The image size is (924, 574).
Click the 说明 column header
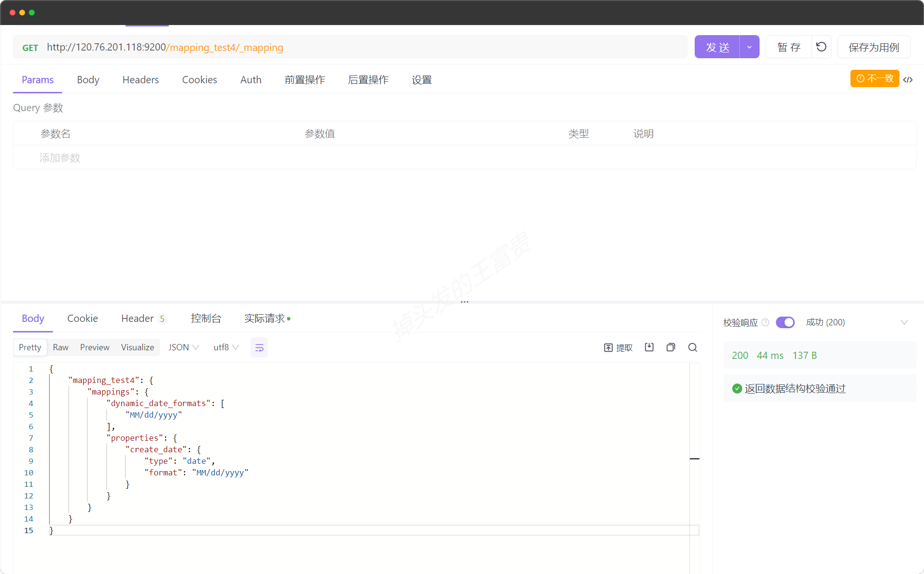[x=643, y=134]
